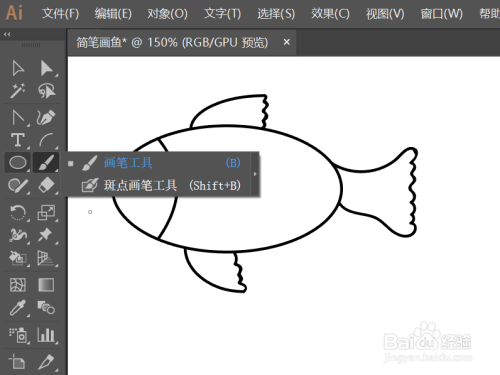Screen dimensions: 500x375
Task: Select the Warp width tool
Action: coord(18,235)
